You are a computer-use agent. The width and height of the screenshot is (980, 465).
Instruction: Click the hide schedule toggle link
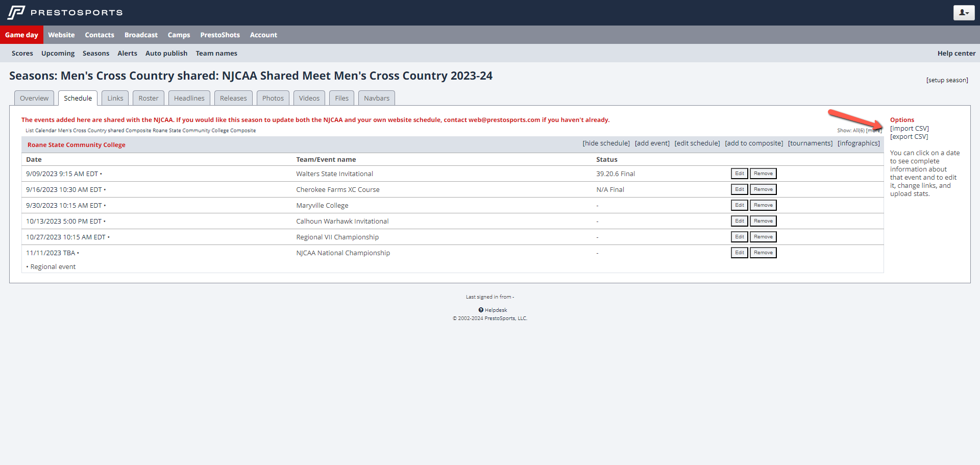tap(606, 143)
